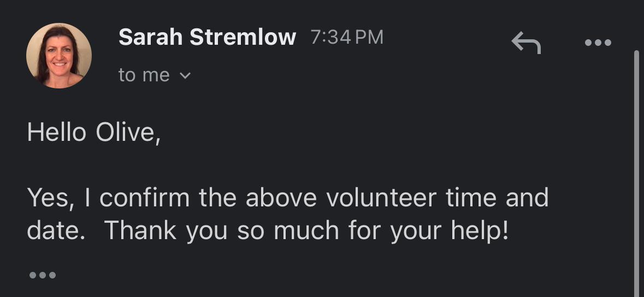
Task: Click Sarah Stremlow's profile photo
Action: point(59,56)
